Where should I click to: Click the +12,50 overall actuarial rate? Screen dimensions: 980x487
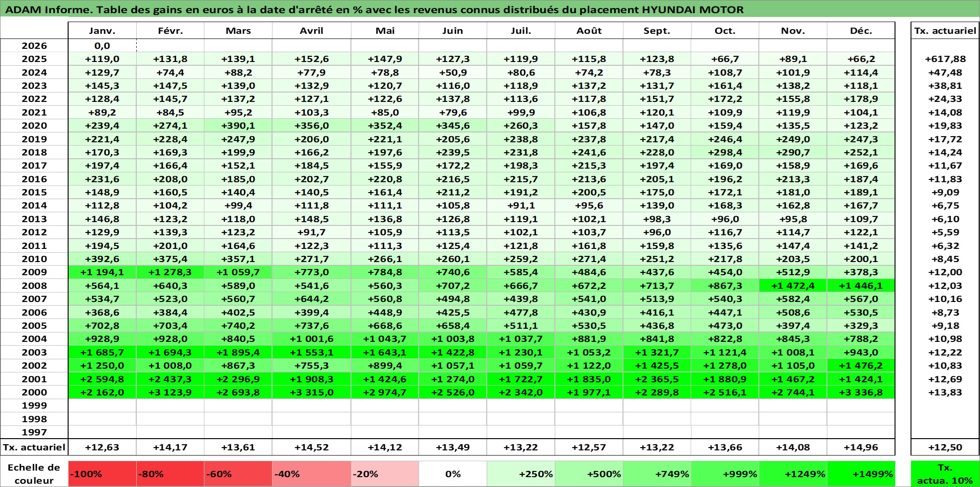click(945, 447)
